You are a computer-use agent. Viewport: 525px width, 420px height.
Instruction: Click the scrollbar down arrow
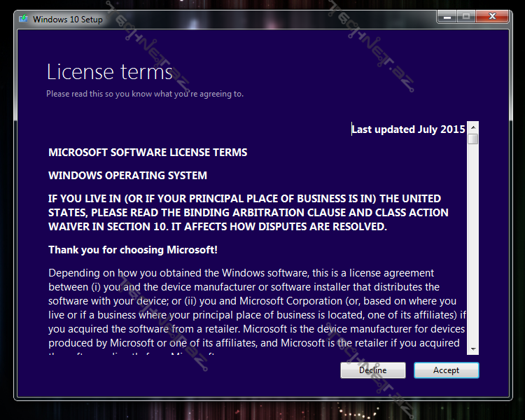pyautogui.click(x=473, y=349)
